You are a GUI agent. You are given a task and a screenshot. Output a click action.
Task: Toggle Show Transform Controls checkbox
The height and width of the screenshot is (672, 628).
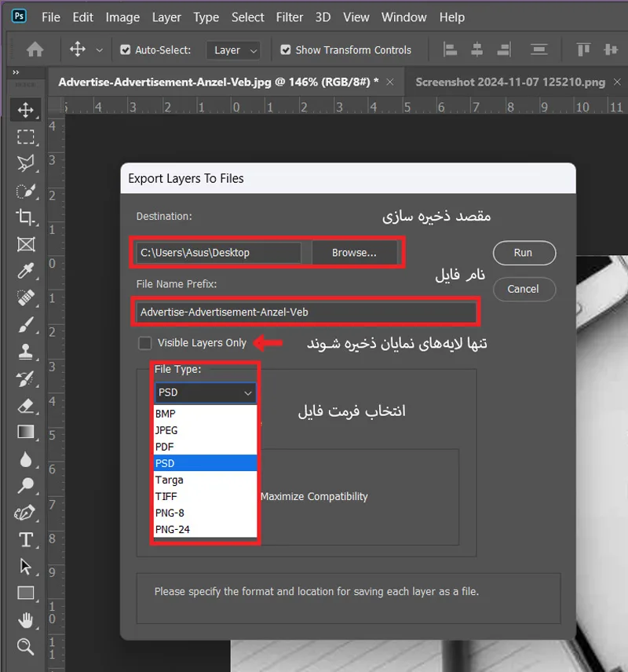point(286,50)
